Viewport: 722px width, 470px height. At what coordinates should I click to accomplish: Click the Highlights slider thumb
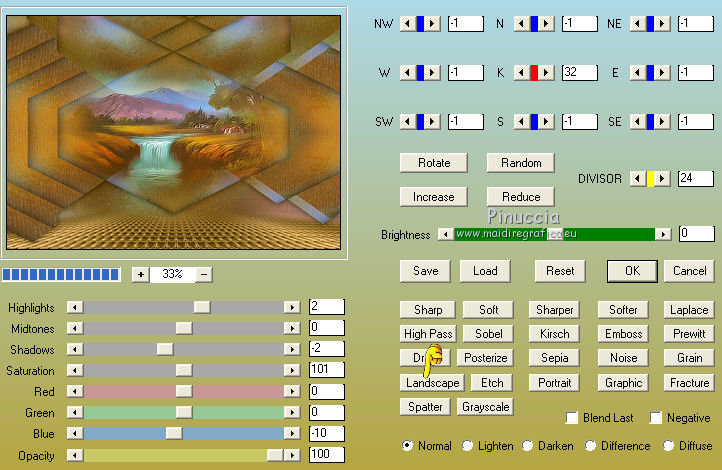(202, 307)
